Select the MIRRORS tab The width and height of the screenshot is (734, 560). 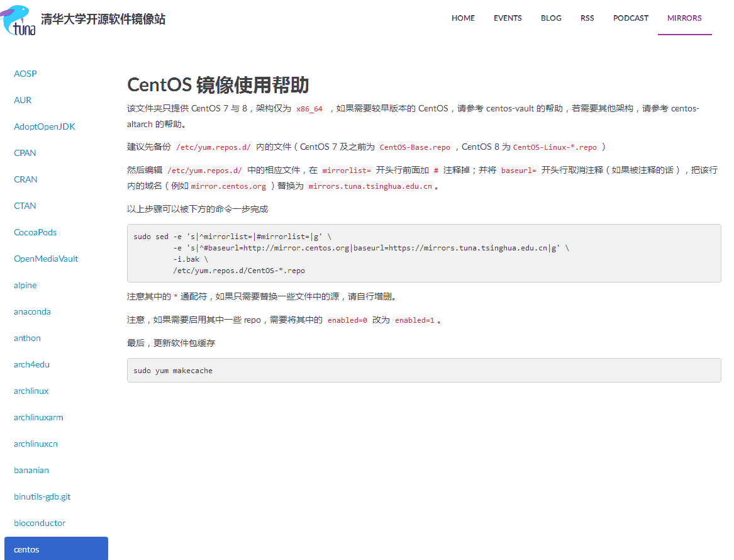coord(684,18)
